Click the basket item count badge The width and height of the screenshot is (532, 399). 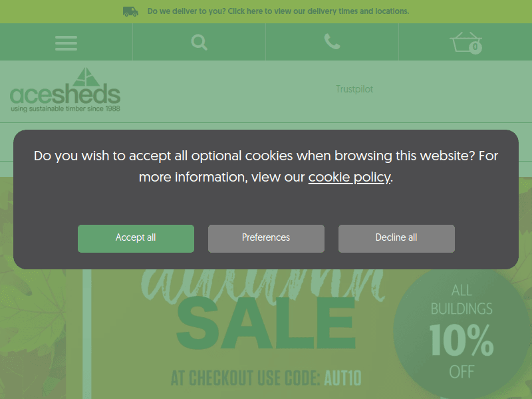pos(475,47)
